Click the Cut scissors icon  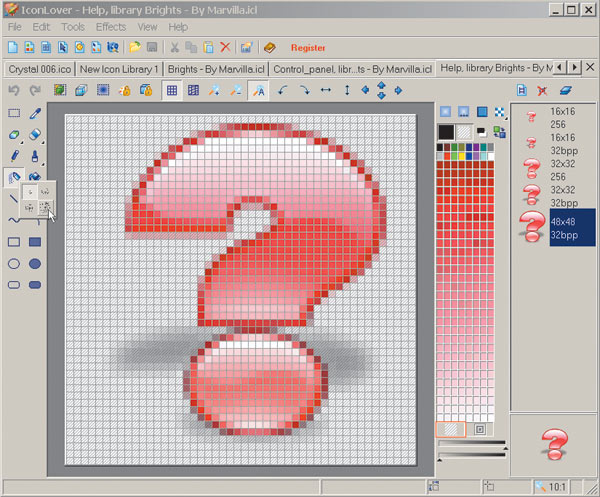(174, 47)
